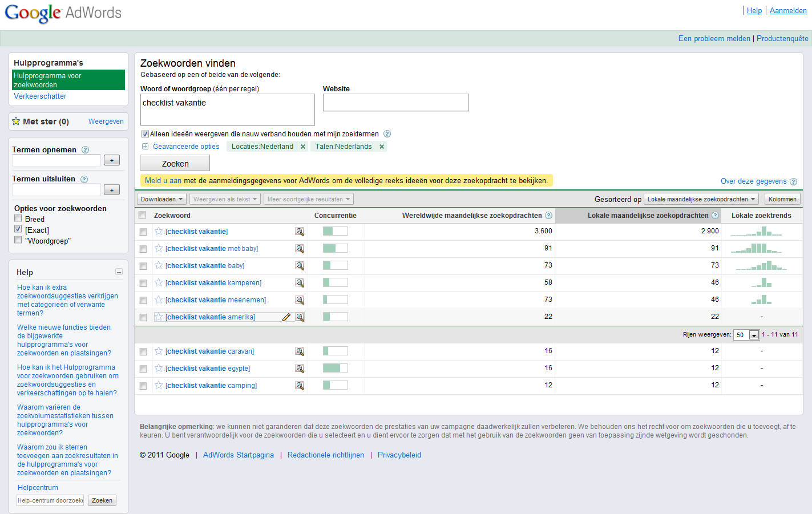Open the Downloaden dropdown
Screen dimensions: 812x514
point(161,199)
